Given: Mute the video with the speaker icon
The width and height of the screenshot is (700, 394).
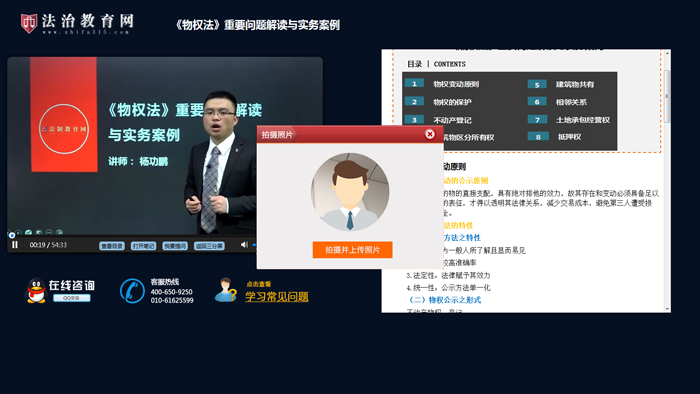Looking at the screenshot, I should click(x=244, y=245).
